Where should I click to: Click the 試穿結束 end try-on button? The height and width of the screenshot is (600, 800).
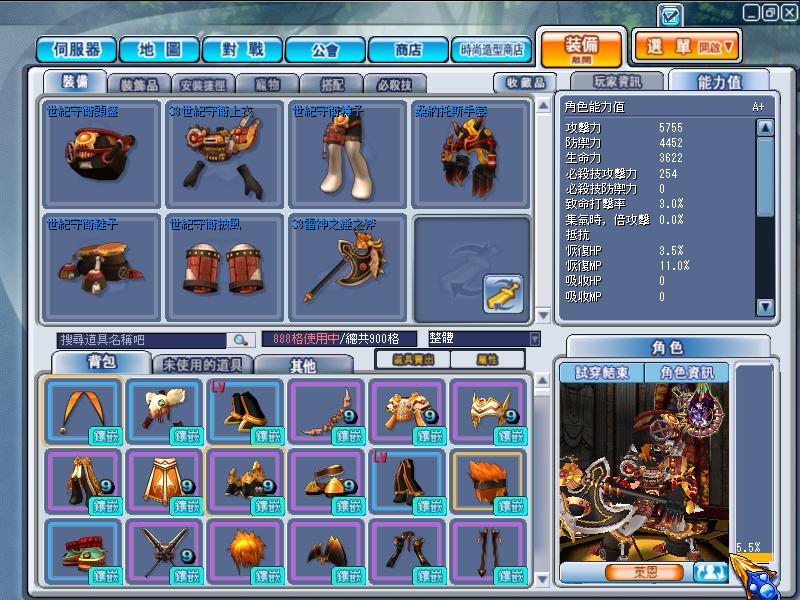602,373
